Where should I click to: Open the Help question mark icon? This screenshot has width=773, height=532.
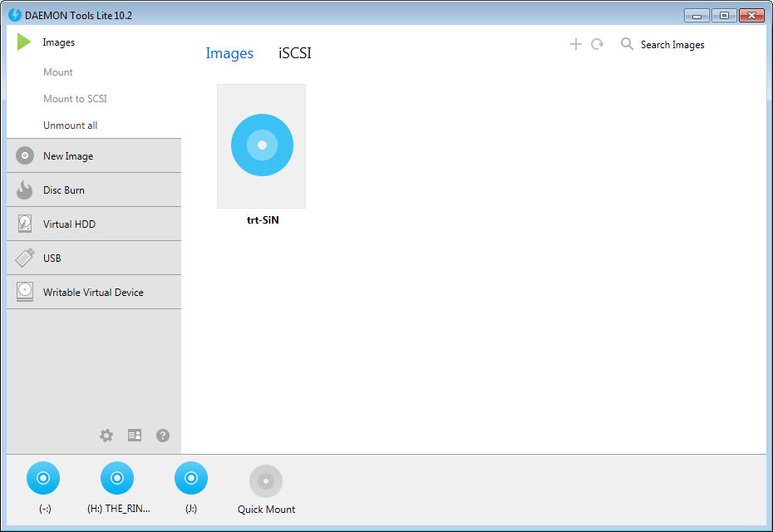(x=163, y=435)
